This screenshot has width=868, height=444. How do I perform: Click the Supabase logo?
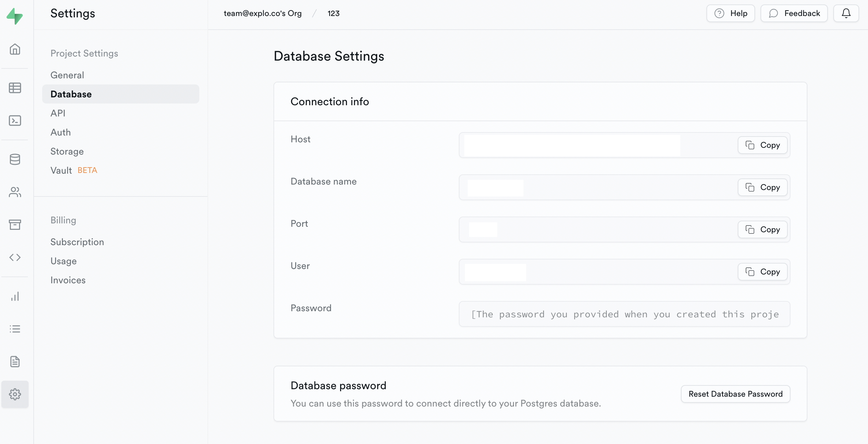click(15, 16)
